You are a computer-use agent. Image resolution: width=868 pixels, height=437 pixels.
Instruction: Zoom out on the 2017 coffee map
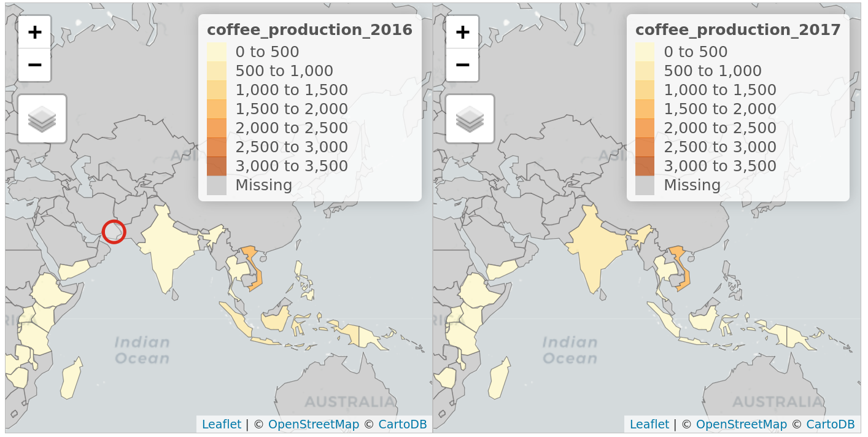pos(462,64)
